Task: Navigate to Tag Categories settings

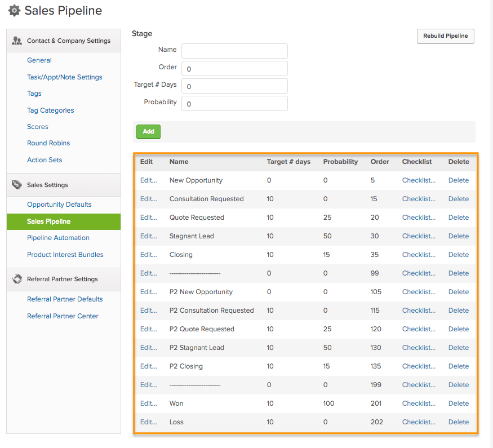Action: pos(51,110)
